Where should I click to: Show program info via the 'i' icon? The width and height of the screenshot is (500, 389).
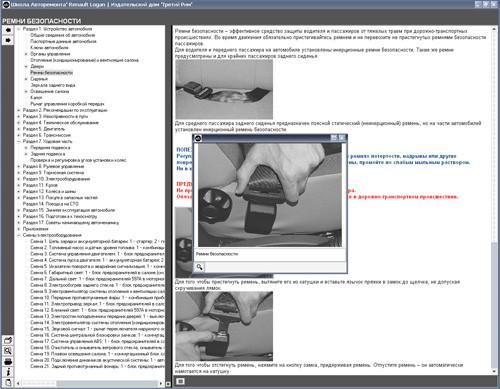[8, 372]
